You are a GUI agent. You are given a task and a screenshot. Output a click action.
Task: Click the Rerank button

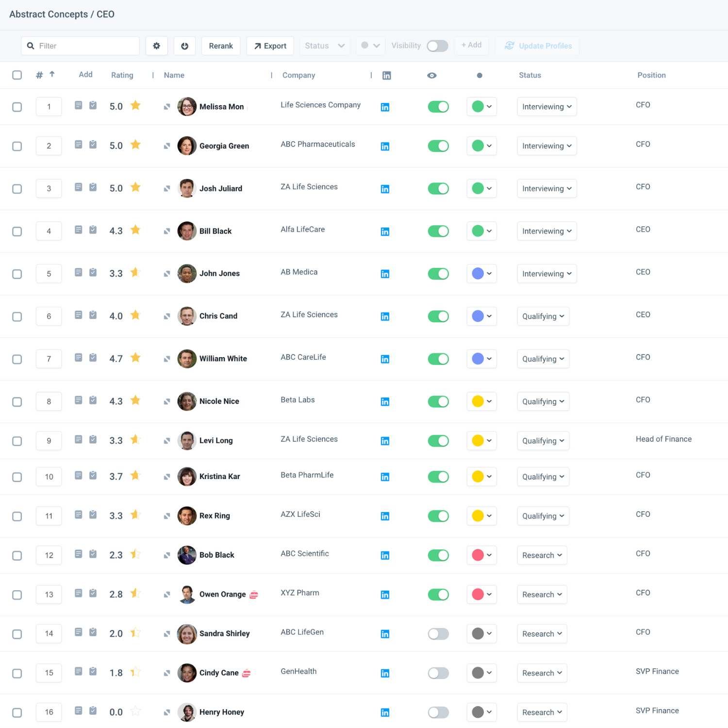221,46
